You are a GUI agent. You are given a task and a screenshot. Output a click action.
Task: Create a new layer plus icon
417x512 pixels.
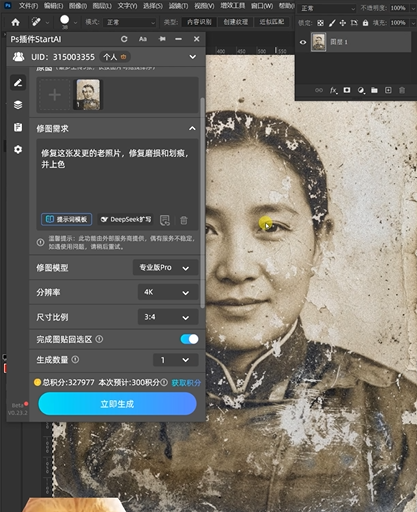(x=388, y=90)
